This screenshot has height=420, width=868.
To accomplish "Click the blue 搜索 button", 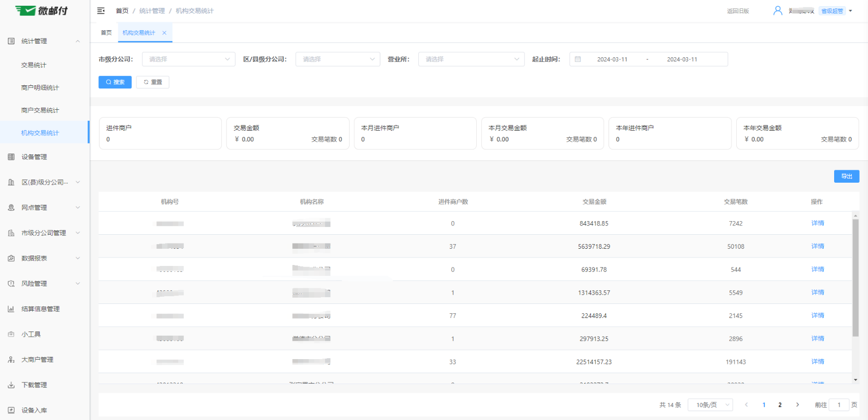I will [115, 82].
